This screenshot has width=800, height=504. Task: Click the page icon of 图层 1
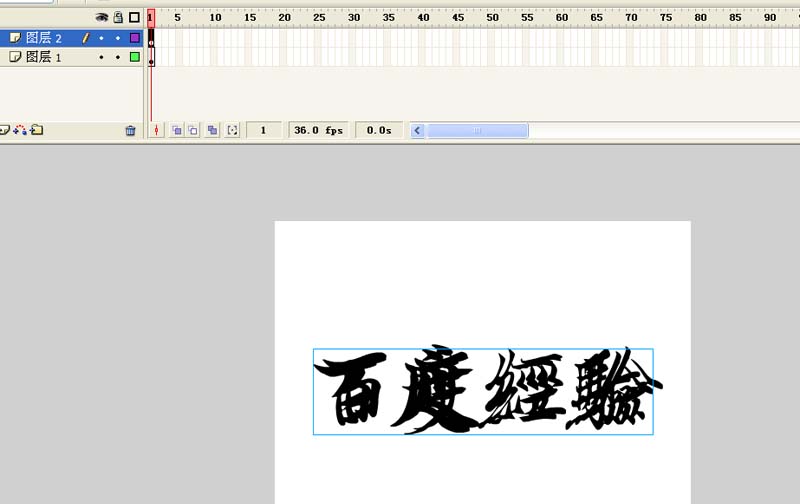[15, 57]
